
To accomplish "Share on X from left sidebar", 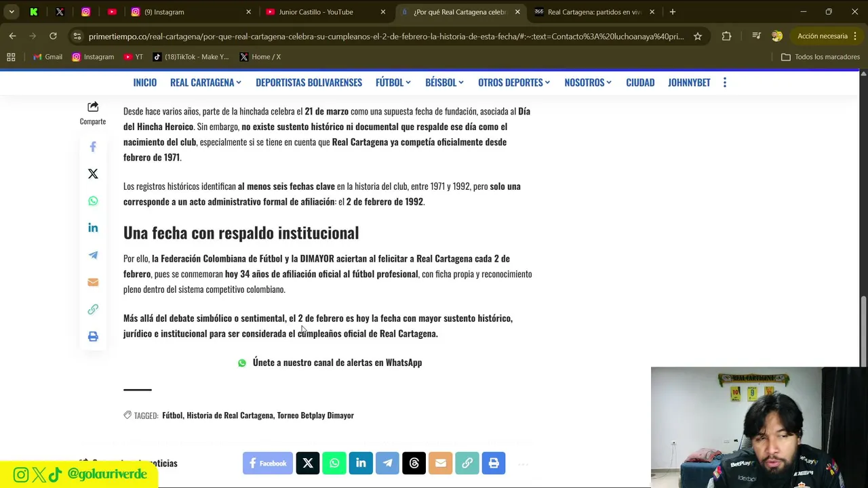I will (93, 174).
